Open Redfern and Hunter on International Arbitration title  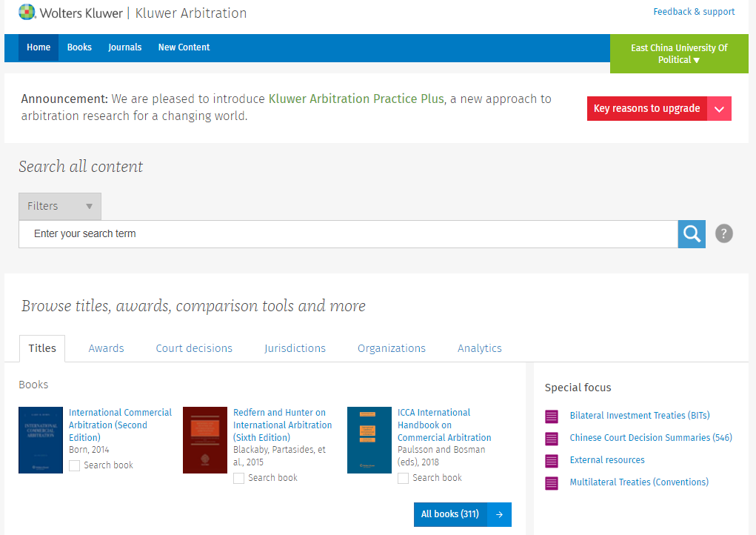coord(283,425)
